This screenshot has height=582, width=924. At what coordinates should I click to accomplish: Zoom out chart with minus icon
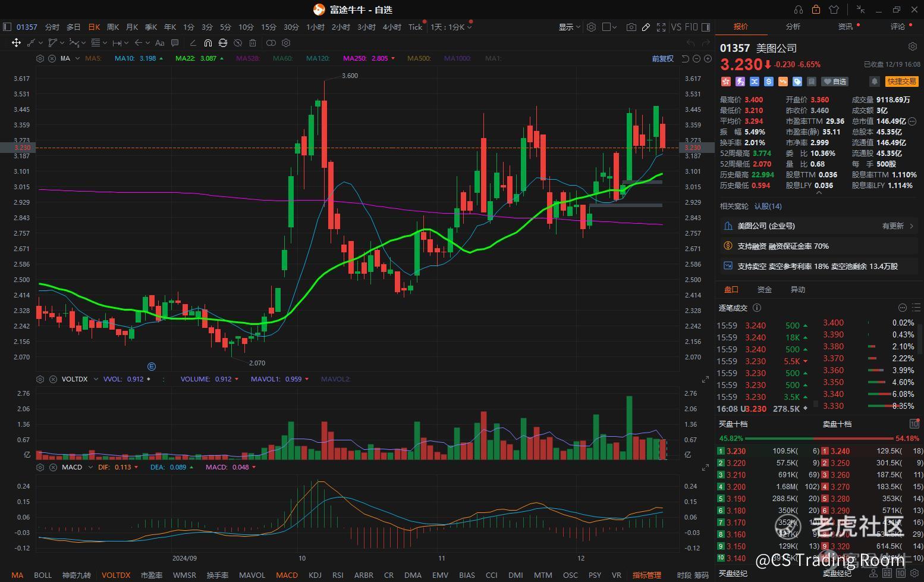[696, 58]
